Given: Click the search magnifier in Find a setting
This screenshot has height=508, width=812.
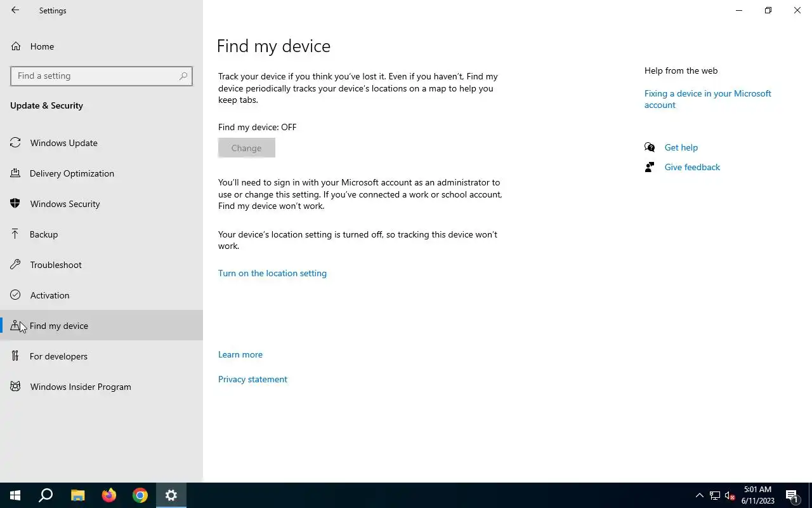Looking at the screenshot, I should [x=183, y=76].
